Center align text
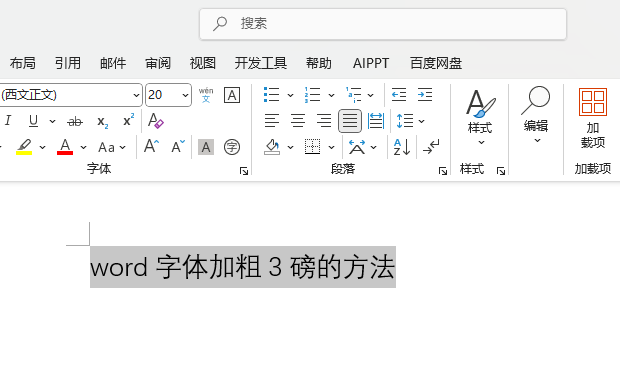This screenshot has width=620, height=382. click(298, 121)
